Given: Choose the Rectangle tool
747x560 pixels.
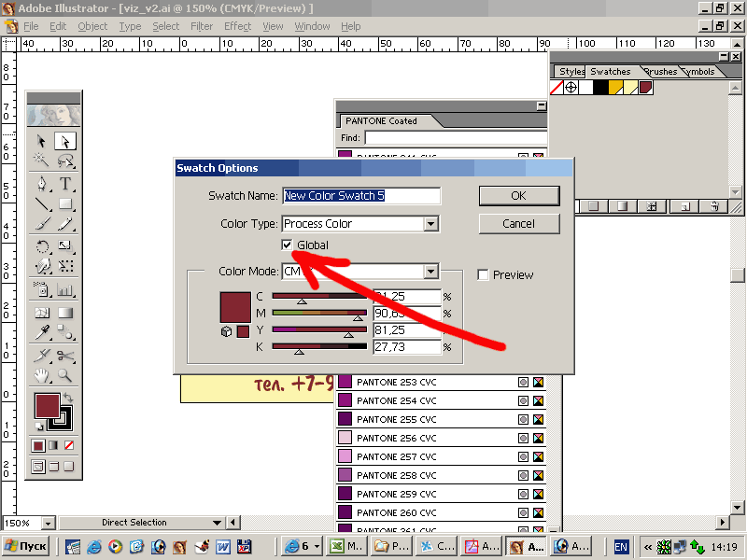Looking at the screenshot, I should (x=65, y=203).
